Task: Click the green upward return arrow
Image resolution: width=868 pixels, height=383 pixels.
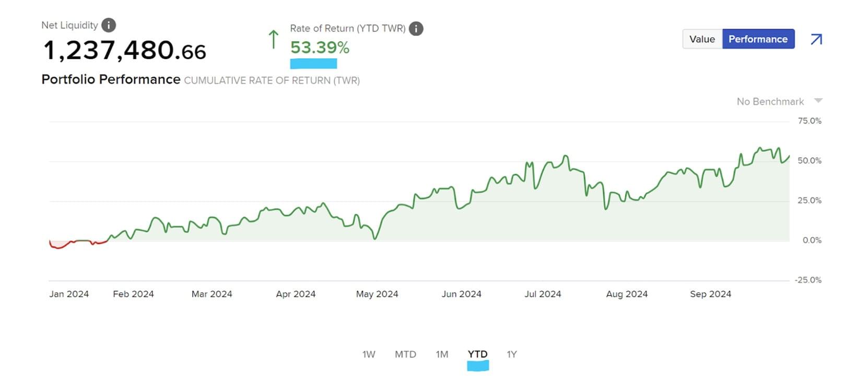Action: click(x=273, y=40)
